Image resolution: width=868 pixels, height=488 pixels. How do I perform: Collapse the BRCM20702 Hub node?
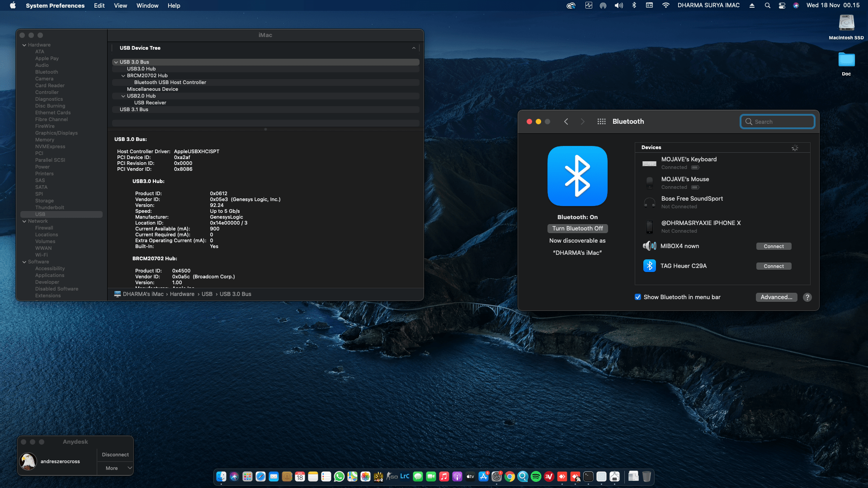tap(123, 76)
